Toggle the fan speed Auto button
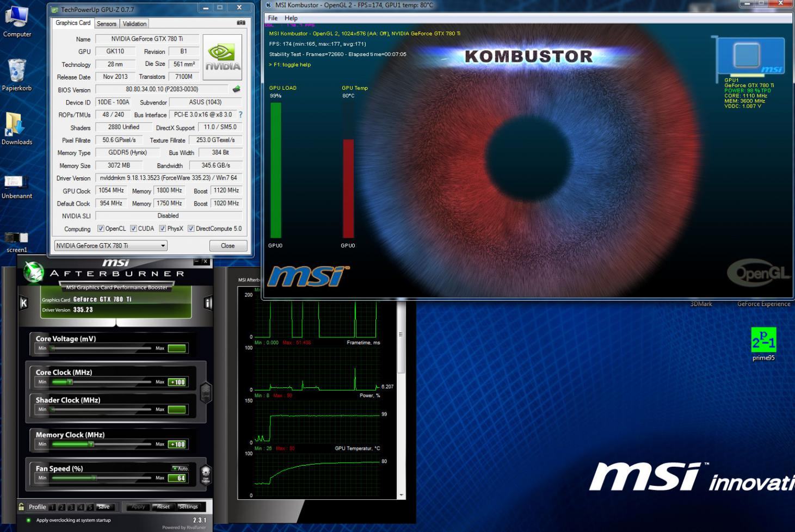Image resolution: width=795 pixels, height=532 pixels. click(180, 468)
